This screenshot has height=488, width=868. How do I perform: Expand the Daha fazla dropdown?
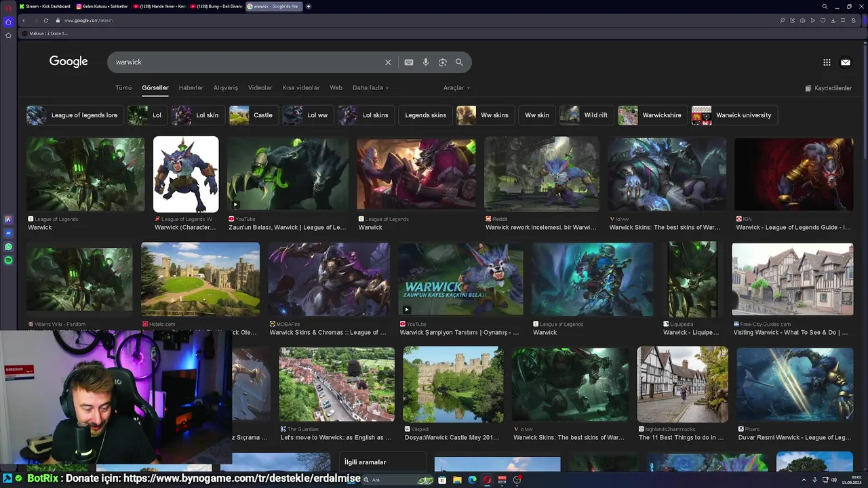(x=370, y=87)
